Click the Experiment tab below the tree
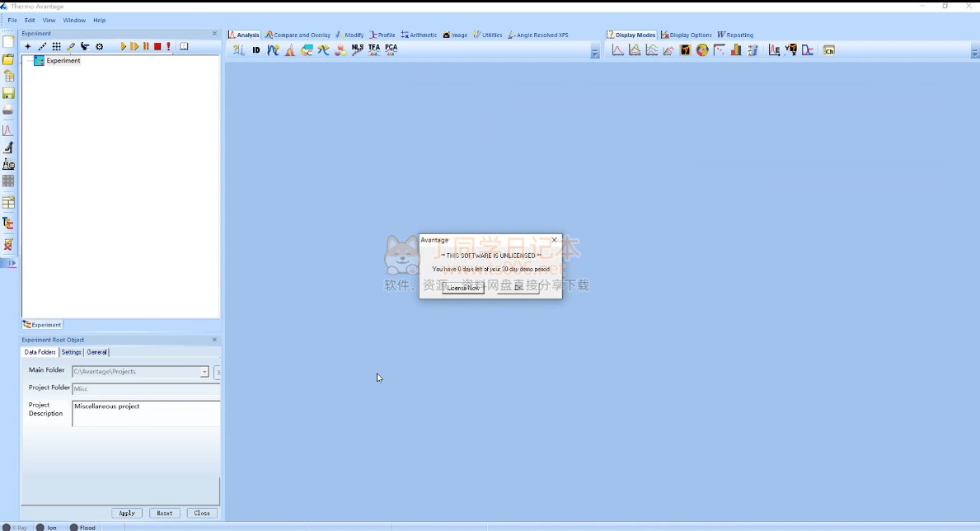Screen dimensions: 980x531 [43, 325]
